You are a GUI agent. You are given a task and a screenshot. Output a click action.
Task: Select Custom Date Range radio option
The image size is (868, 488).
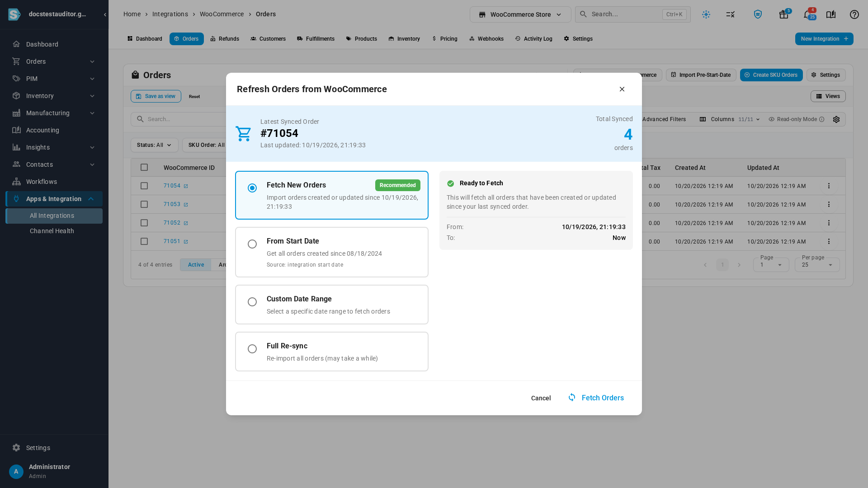click(252, 302)
